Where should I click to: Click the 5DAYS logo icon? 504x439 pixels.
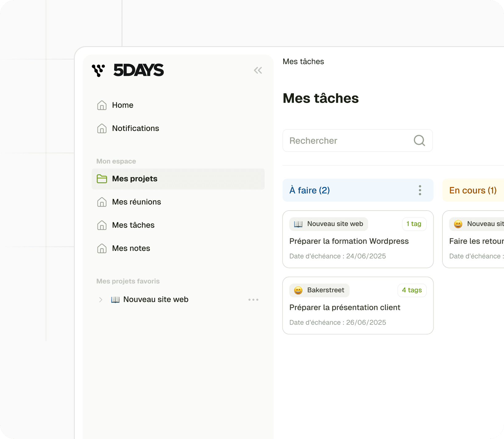click(98, 70)
